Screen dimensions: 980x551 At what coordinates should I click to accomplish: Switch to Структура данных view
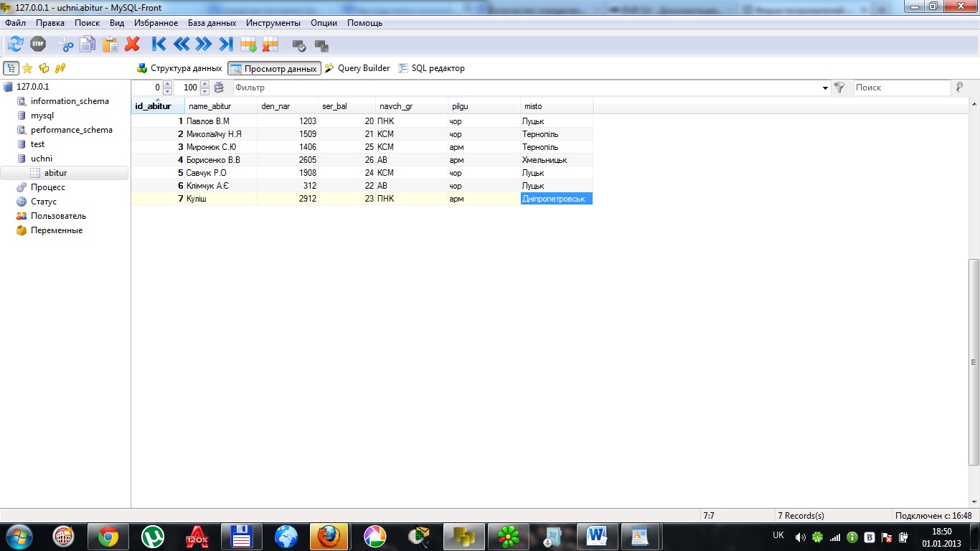(x=179, y=68)
